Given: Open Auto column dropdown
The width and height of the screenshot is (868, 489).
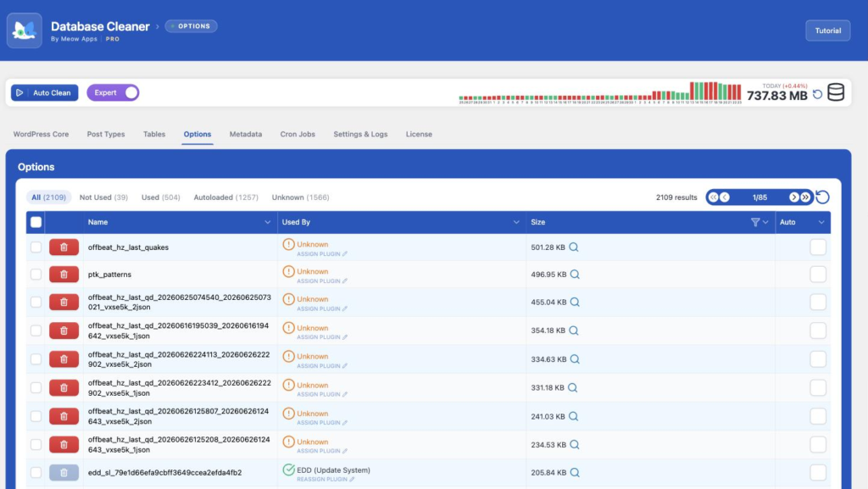Looking at the screenshot, I should click(x=821, y=222).
